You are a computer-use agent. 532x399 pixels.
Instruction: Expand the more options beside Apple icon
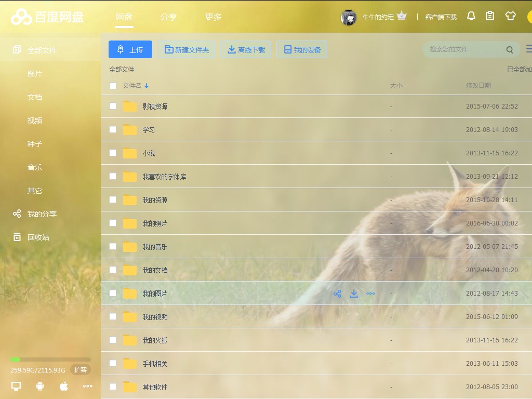(87, 386)
